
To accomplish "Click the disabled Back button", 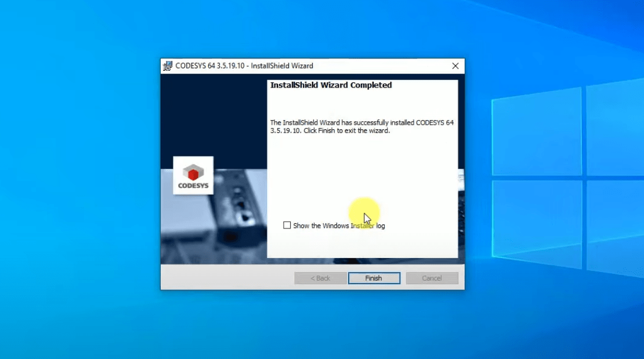I will 319,278.
